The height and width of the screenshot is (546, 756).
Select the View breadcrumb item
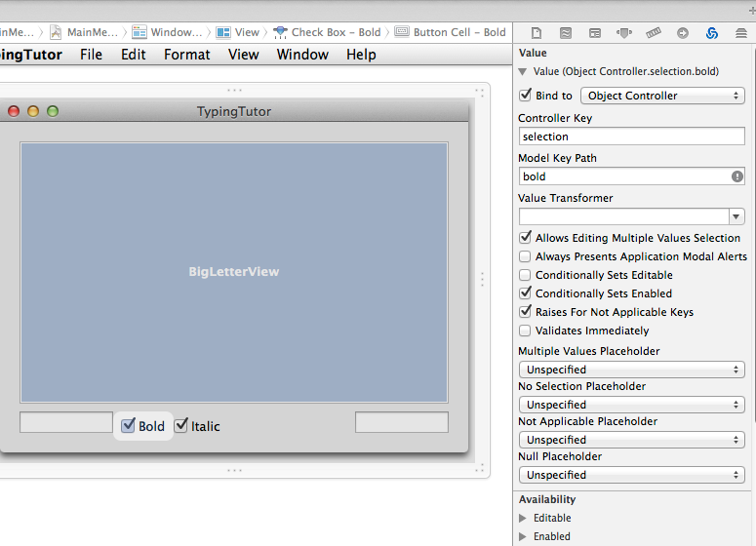point(238,32)
